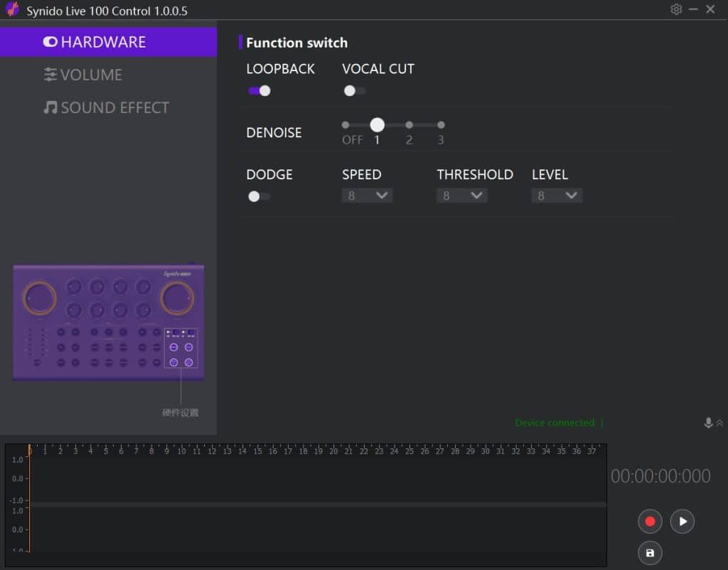Minimize the Synido control window

[x=693, y=9]
